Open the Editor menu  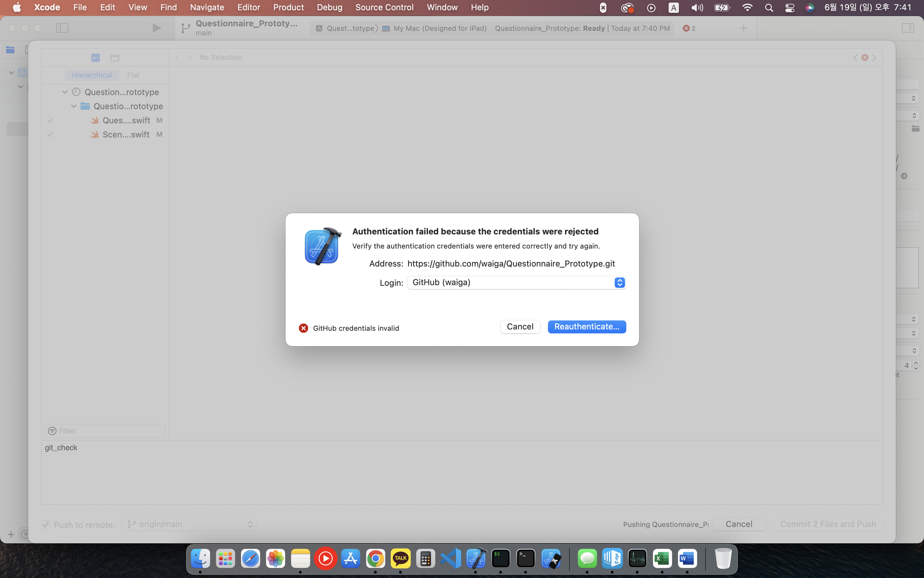pyautogui.click(x=249, y=7)
